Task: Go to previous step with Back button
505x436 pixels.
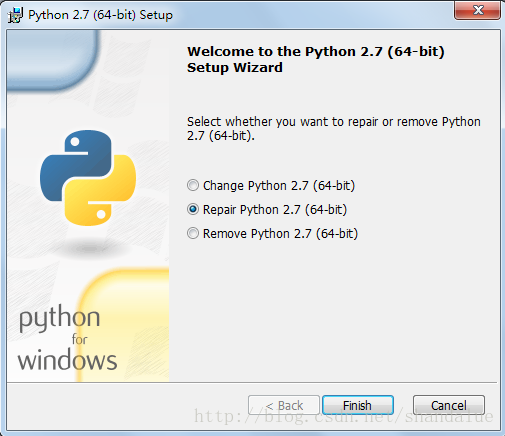Action: pyautogui.click(x=284, y=405)
